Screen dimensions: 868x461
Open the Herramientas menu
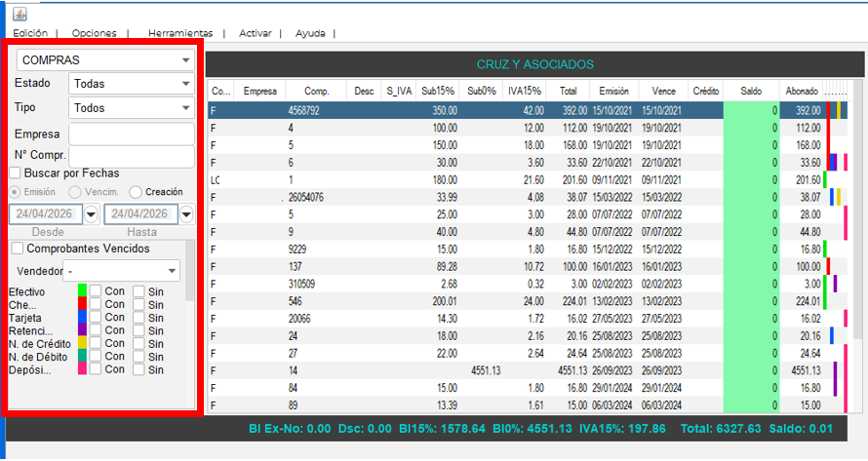click(180, 33)
